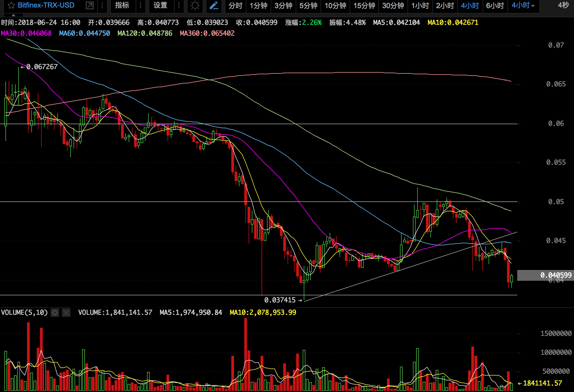Switch chart to 6小时 interval

[495, 6]
